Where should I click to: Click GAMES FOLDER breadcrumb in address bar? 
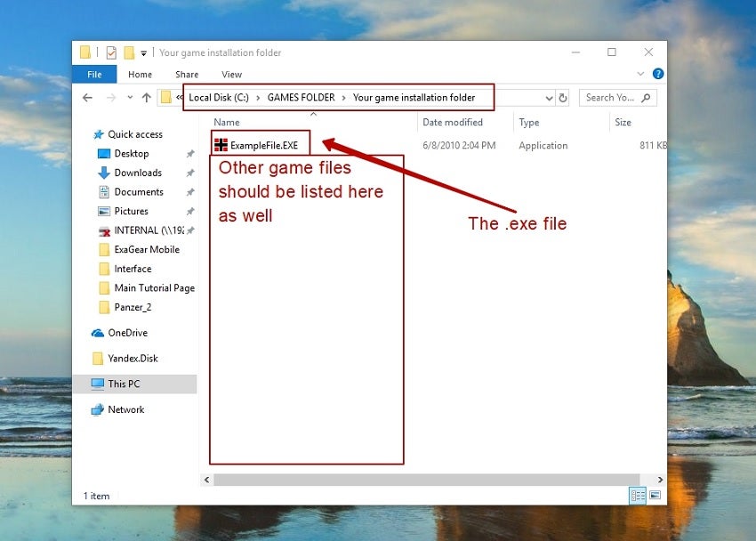coord(301,97)
